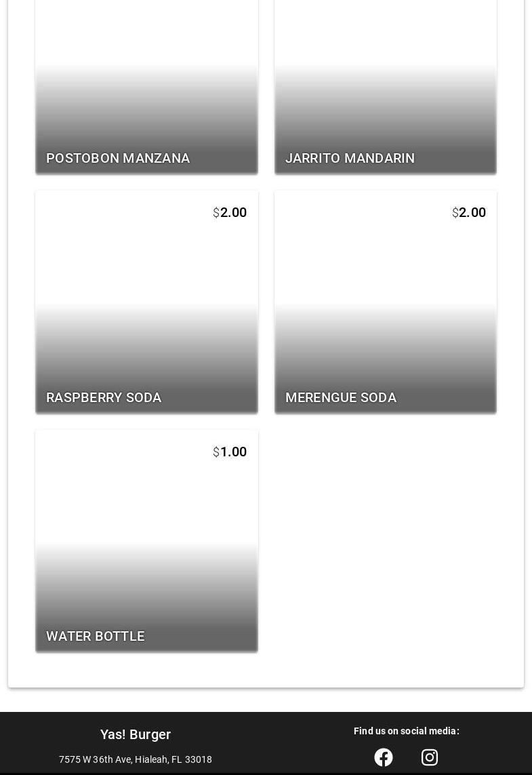Open the Facebook page icon
This screenshot has width=532, height=775.
pyautogui.click(x=384, y=757)
